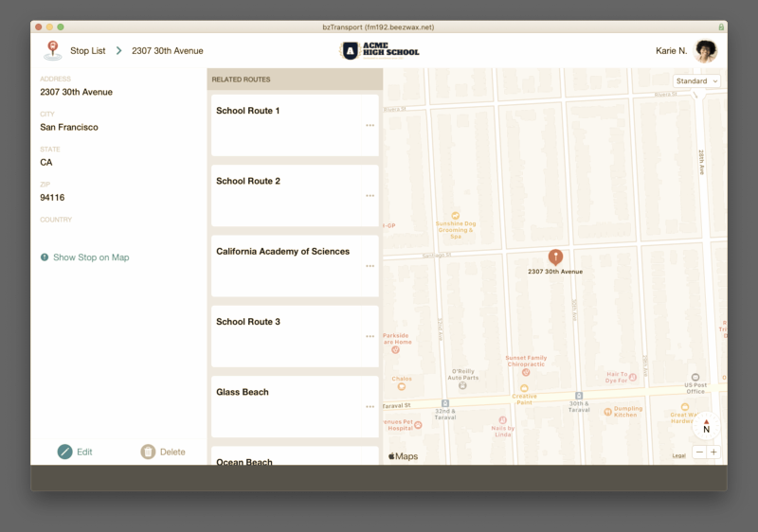This screenshot has width=758, height=532.
Task: Select School Route 3 card
Action: coord(295,336)
